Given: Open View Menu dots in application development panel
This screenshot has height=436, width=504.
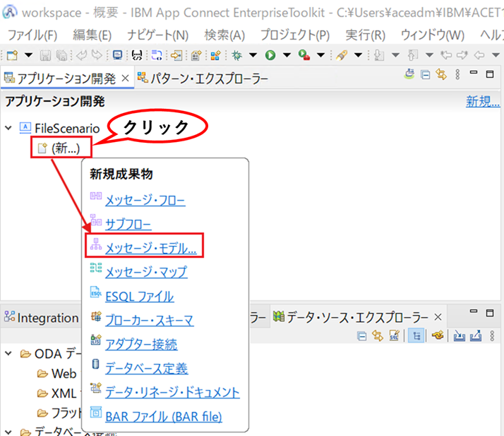Looking at the screenshot, I should 457,75.
